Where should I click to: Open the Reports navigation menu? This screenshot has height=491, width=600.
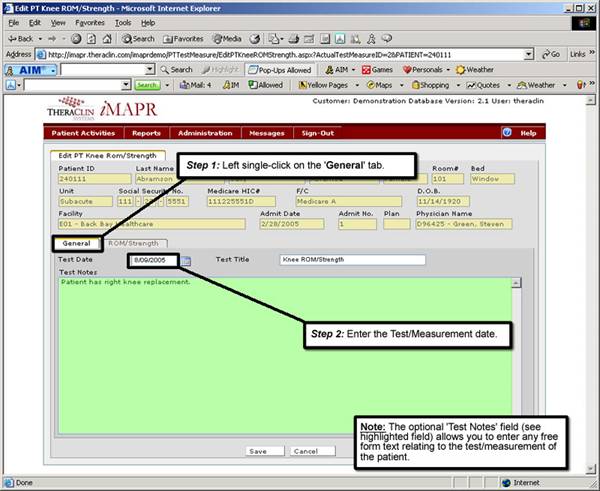146,133
